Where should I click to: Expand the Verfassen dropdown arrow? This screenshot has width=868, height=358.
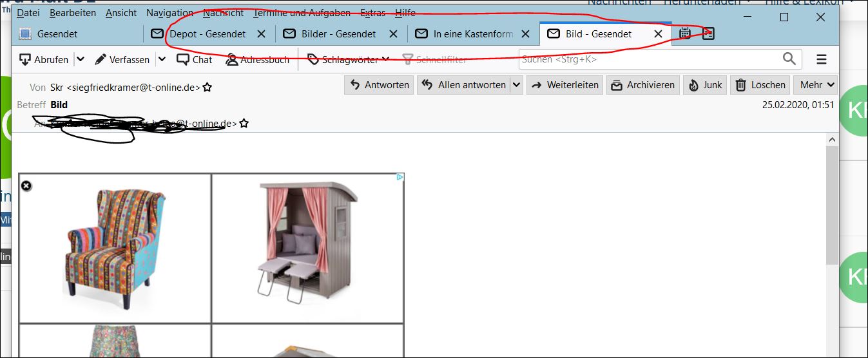[162, 59]
